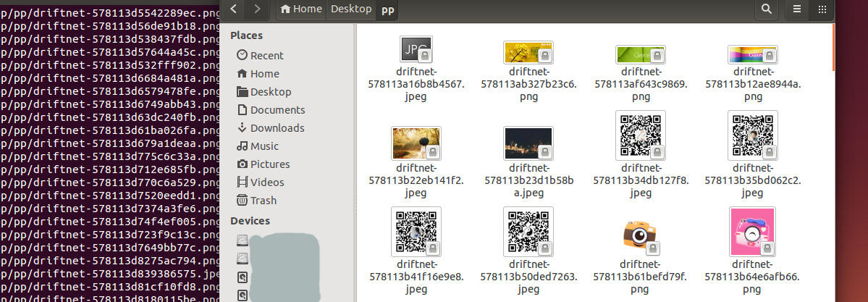Go back with the left arrow button
Viewport: 868px width, 302px height.
point(234,8)
